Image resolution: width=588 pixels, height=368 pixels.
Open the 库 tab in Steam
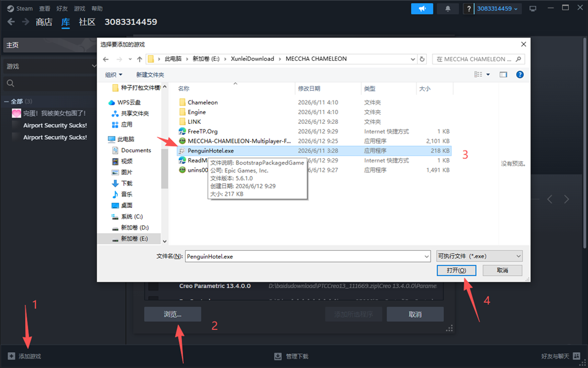pos(66,22)
